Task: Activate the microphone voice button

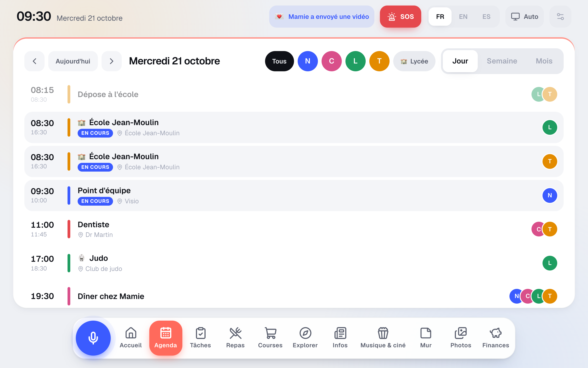Action: point(93,338)
